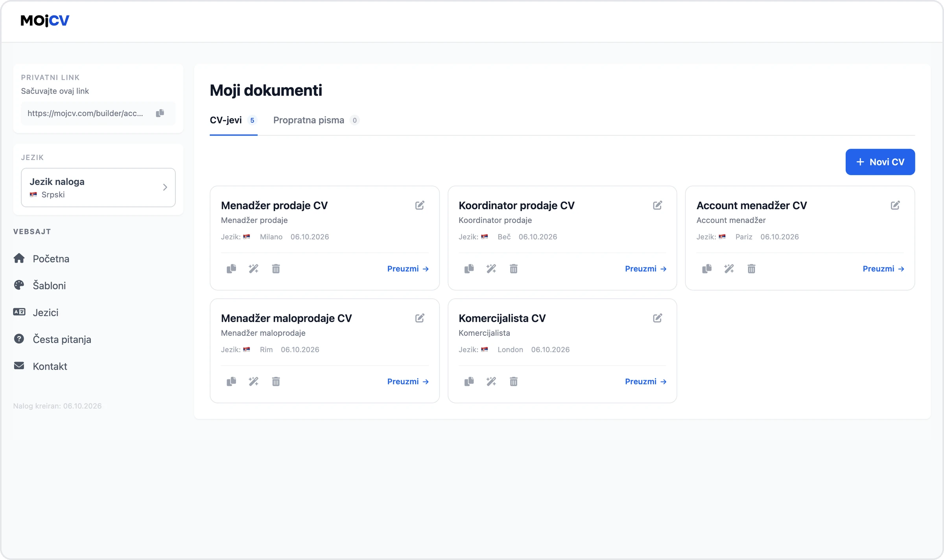Duplicate the Account menadžer CV
The width and height of the screenshot is (944, 560).
coord(707,269)
